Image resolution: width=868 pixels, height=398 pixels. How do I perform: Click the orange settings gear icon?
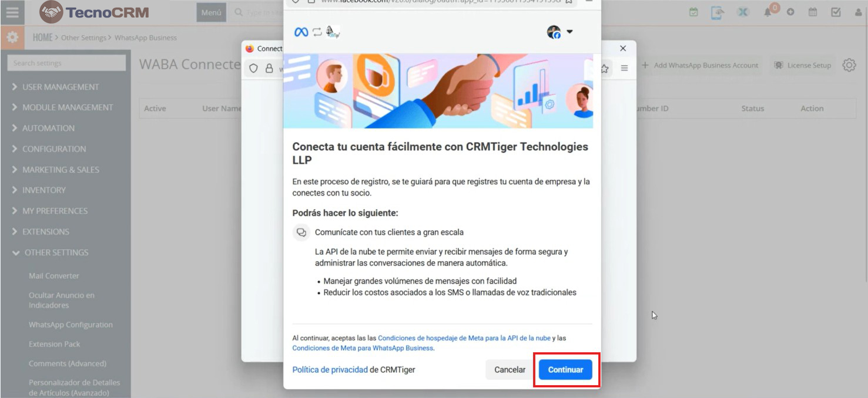point(12,38)
